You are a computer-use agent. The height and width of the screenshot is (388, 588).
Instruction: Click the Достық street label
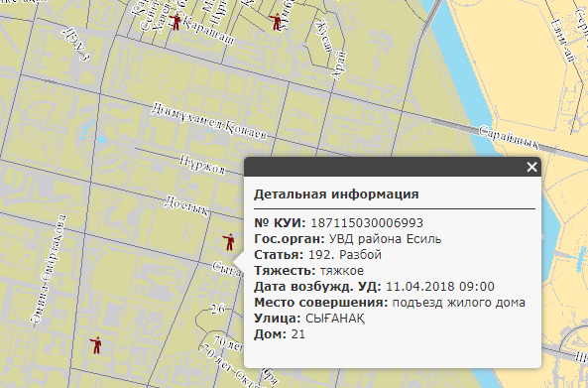click(185, 206)
